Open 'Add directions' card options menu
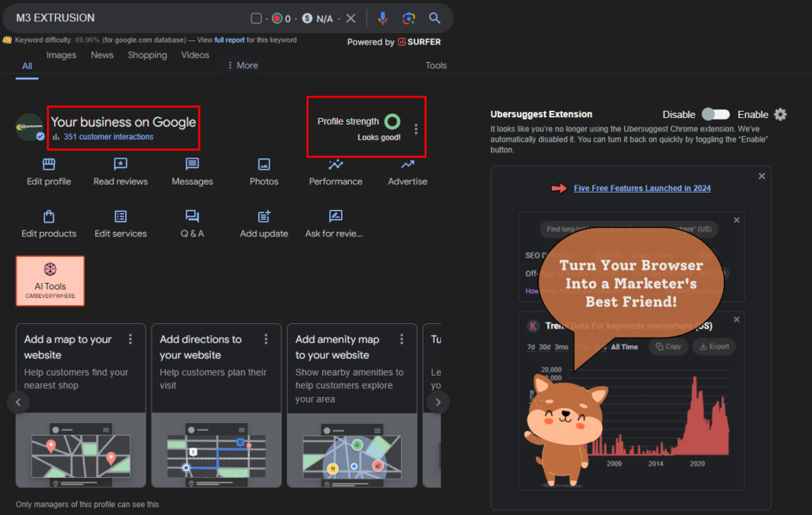The width and height of the screenshot is (812, 515). pos(266,339)
